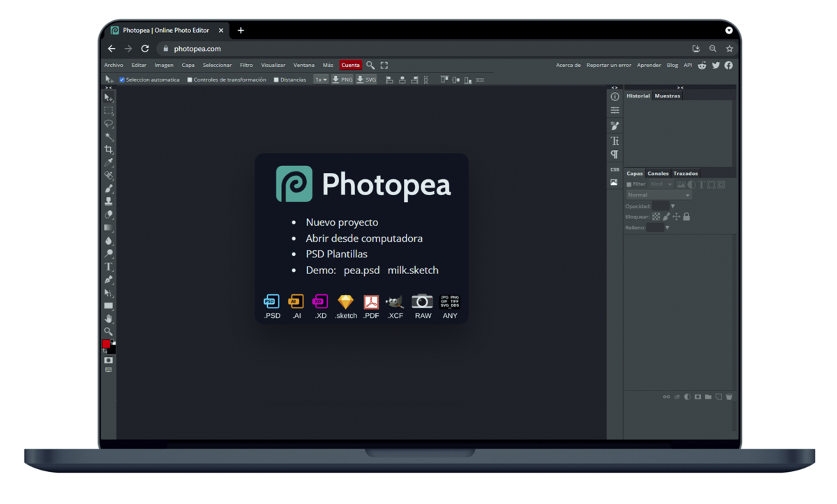The width and height of the screenshot is (837, 504).
Task: Open the Kind filter dropdown
Action: [661, 184]
